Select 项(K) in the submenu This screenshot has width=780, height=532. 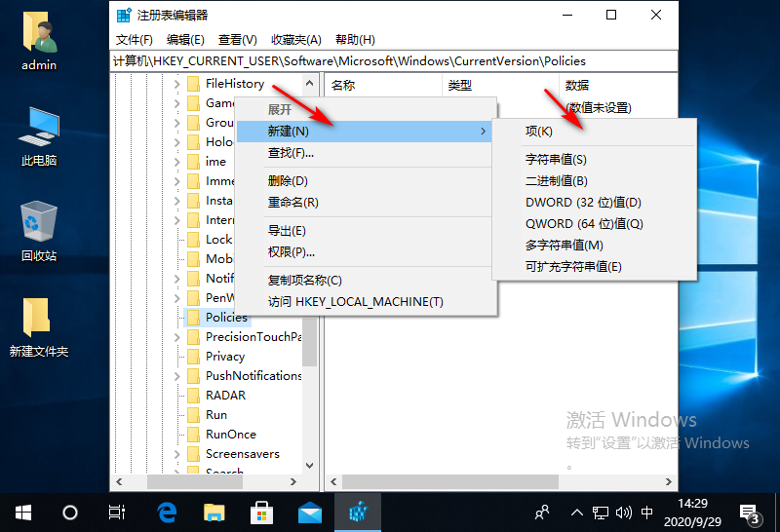point(595,132)
